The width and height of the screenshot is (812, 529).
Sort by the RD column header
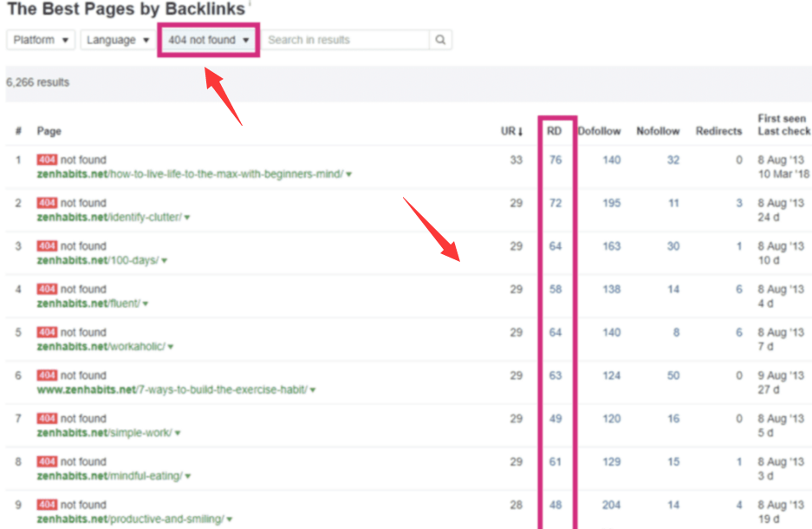[554, 131]
